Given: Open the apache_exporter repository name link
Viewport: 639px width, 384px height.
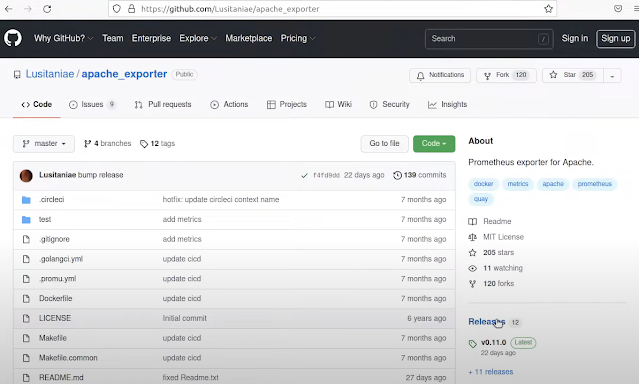Looking at the screenshot, I should (x=124, y=74).
